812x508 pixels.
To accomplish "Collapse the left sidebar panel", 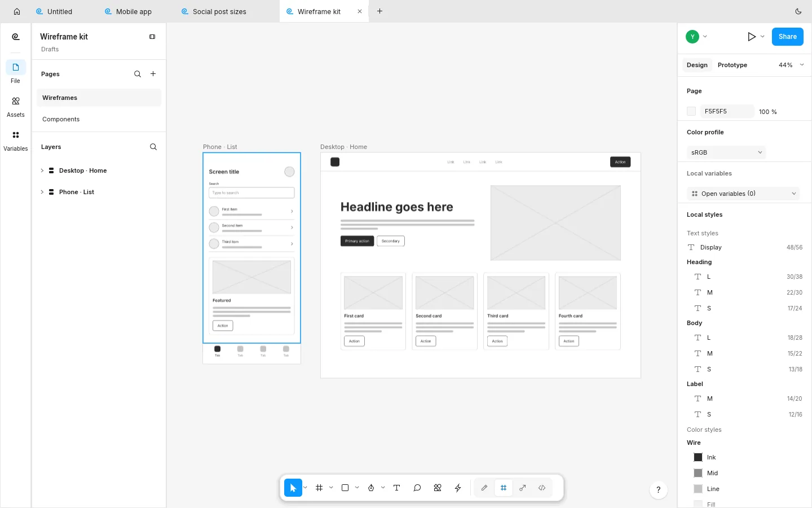I will coord(152,37).
